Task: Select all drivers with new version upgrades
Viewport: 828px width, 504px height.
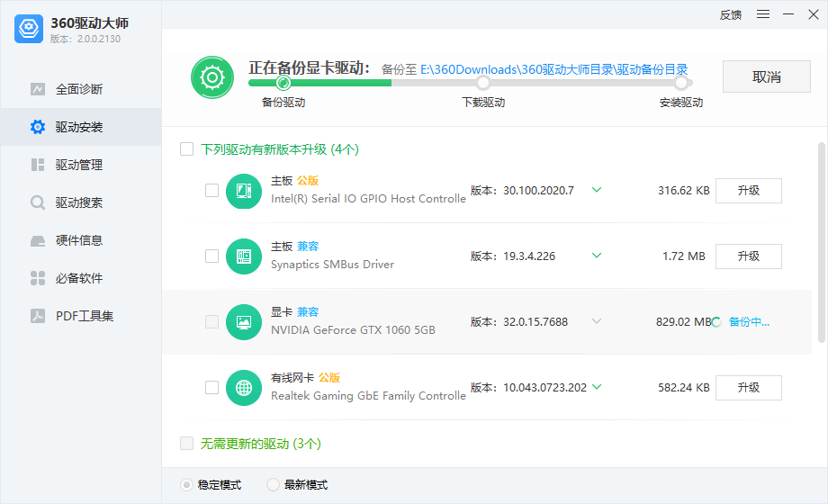Action: point(186,149)
